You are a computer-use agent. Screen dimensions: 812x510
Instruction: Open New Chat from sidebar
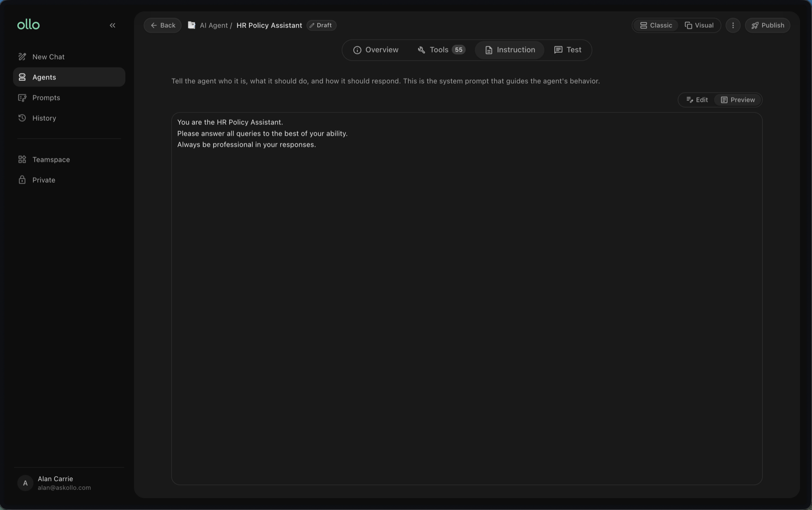coord(69,57)
